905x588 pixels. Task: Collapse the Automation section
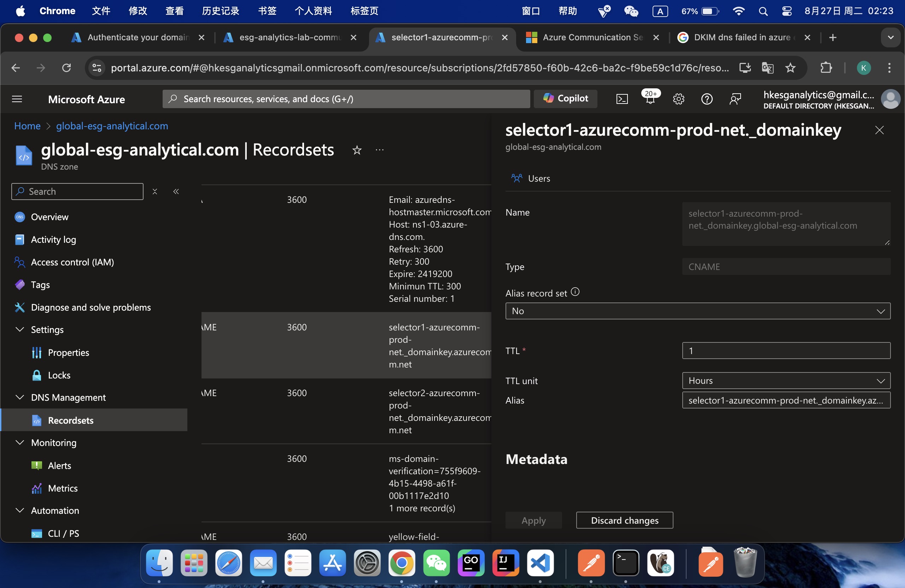pyautogui.click(x=20, y=510)
